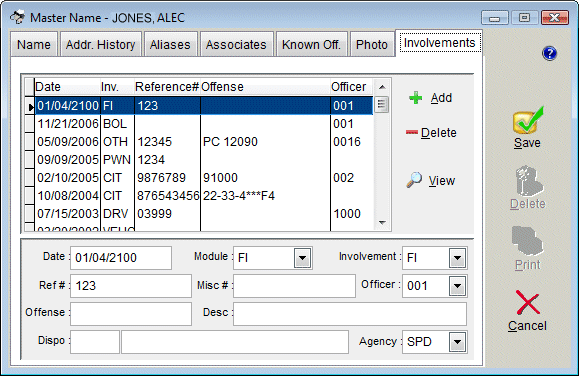579x376 pixels.
Task: Click the row selector of the 02/10/2005 row
Action: pos(30,178)
